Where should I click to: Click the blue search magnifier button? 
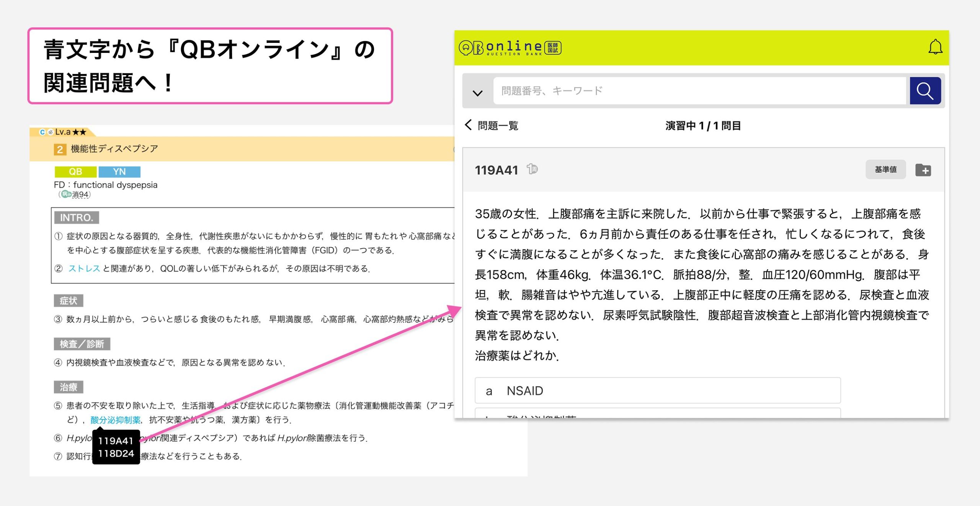(x=925, y=91)
